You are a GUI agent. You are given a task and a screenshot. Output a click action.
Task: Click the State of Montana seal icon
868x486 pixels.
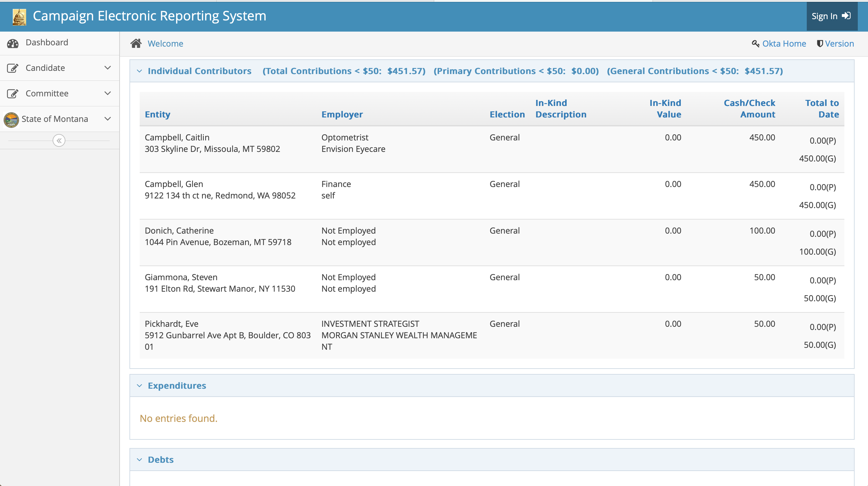11,120
